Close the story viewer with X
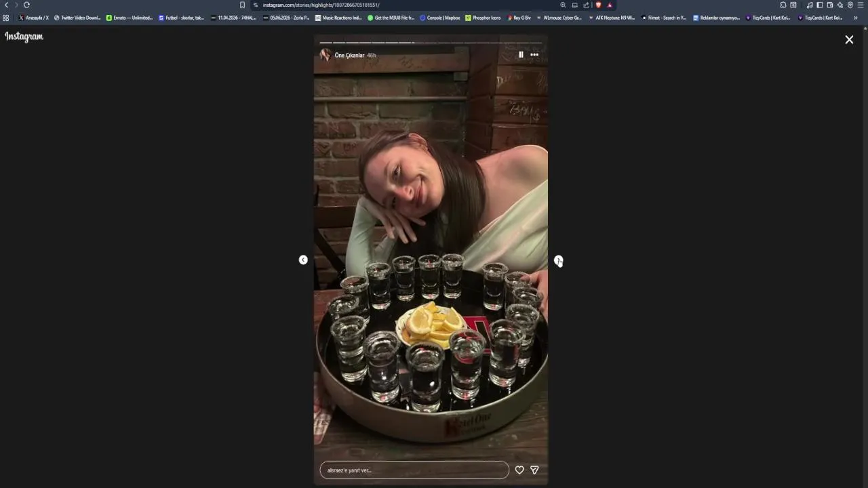Screen dimensions: 868x488 point(849,39)
